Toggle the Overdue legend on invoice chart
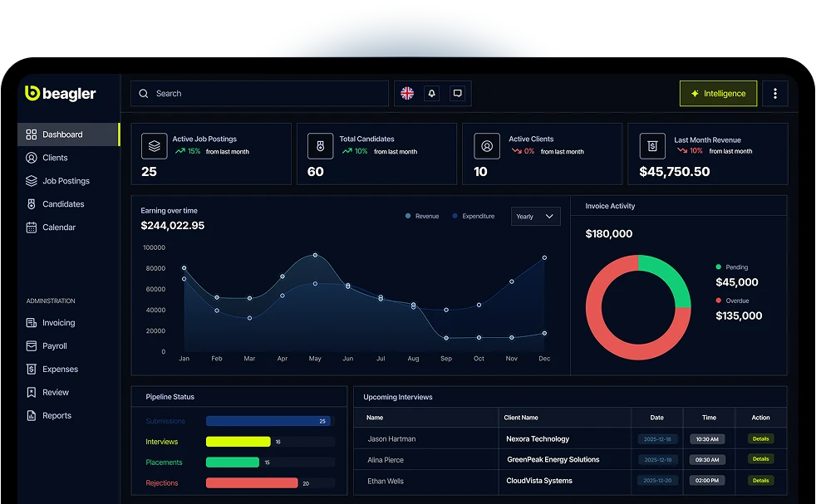 (732, 301)
